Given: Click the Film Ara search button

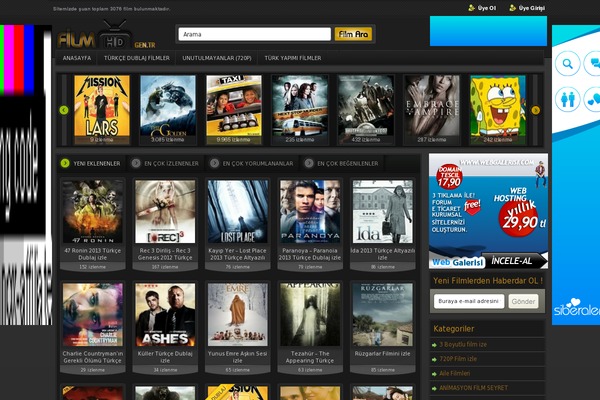Looking at the screenshot, I should (353, 34).
